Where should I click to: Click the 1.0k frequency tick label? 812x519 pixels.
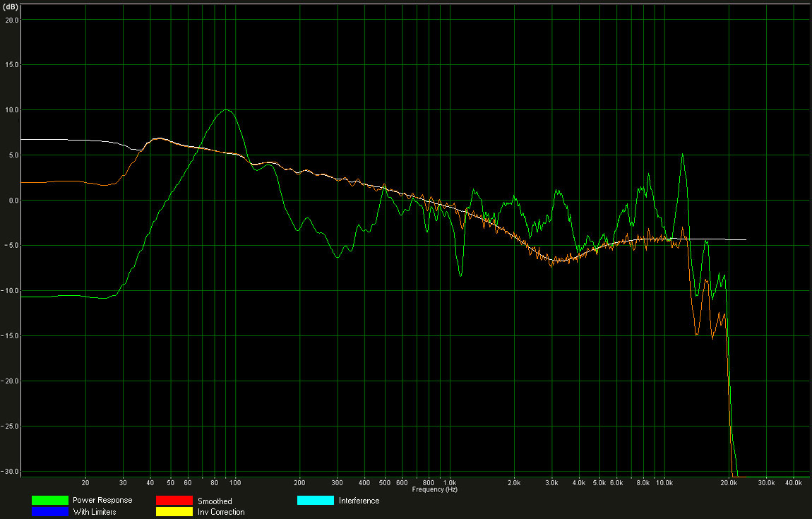pyautogui.click(x=449, y=483)
